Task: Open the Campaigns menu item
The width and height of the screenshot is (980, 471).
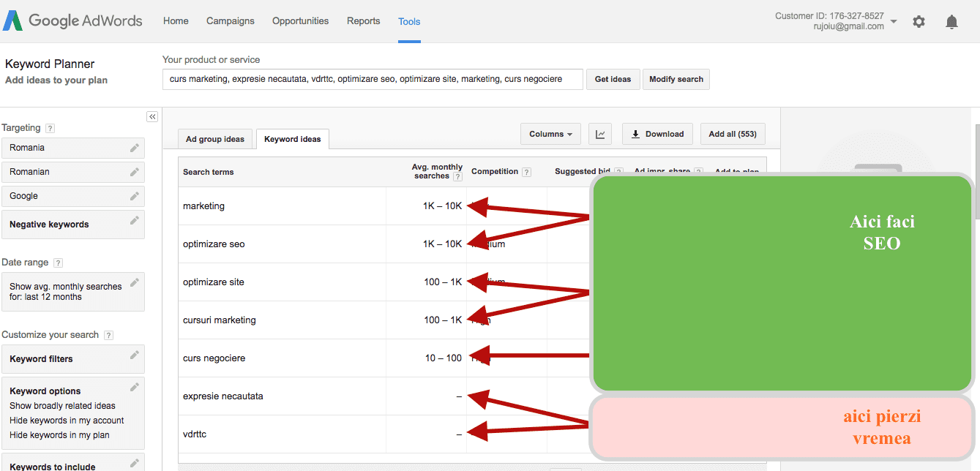Action: click(231, 21)
